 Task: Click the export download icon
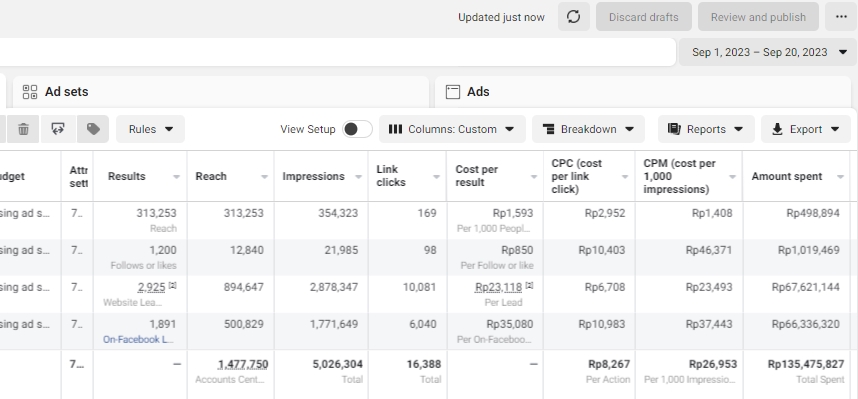(777, 129)
